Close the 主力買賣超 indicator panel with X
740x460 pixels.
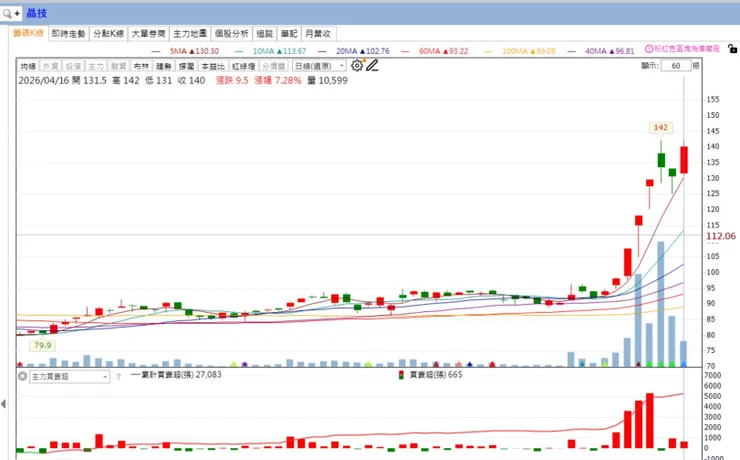click(x=23, y=376)
